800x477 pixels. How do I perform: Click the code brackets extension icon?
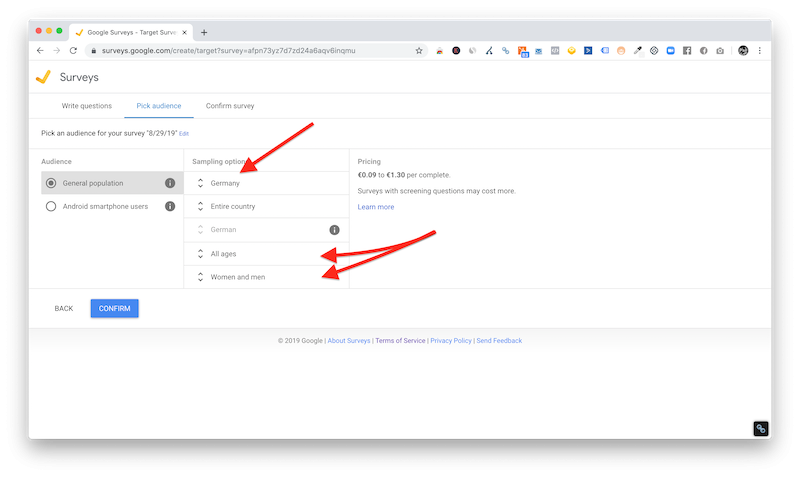555,51
